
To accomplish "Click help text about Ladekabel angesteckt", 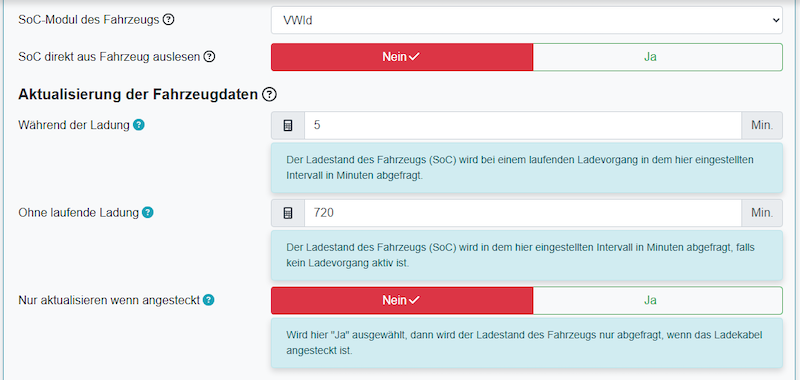I will point(527,343).
